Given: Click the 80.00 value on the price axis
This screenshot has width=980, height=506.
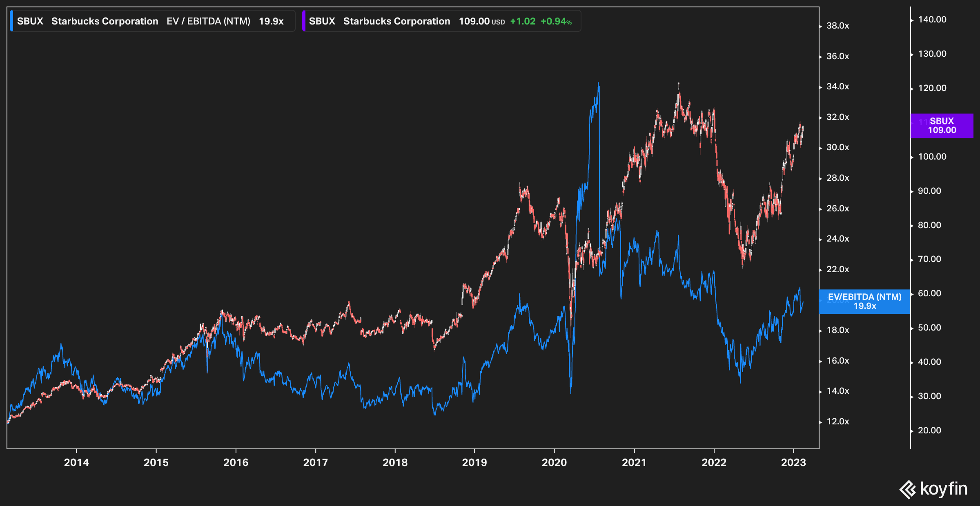Looking at the screenshot, I should pos(929,225).
